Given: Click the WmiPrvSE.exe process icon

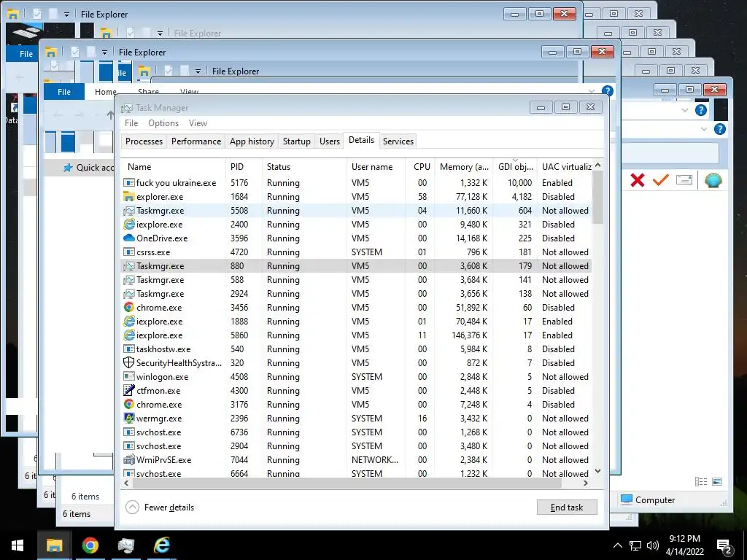Looking at the screenshot, I should (x=128, y=459).
